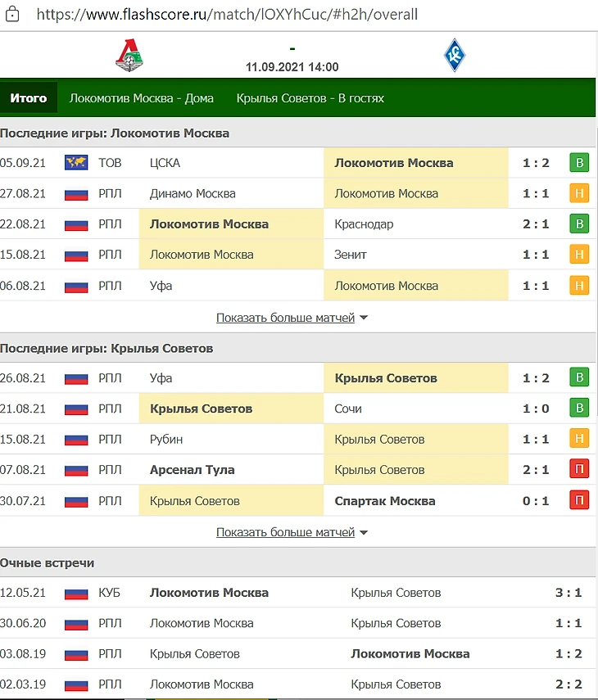Click the orange Н badge for Рубин match

coord(579,438)
